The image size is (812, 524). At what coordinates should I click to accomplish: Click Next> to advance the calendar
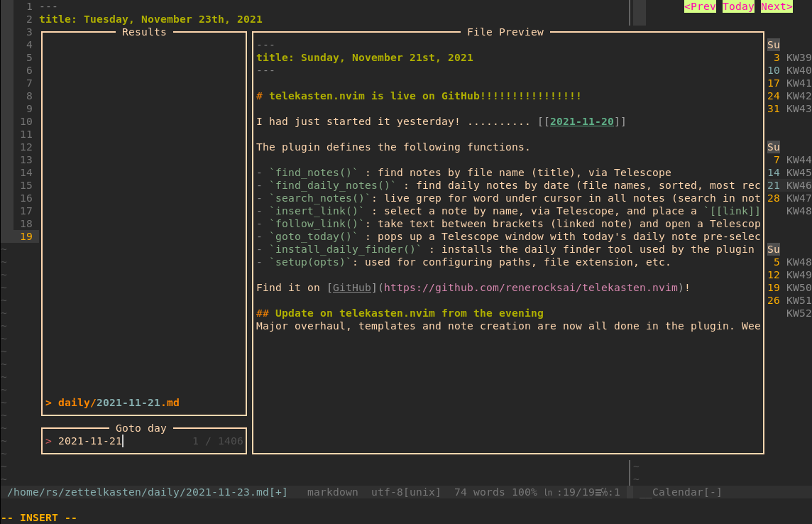tap(776, 6)
